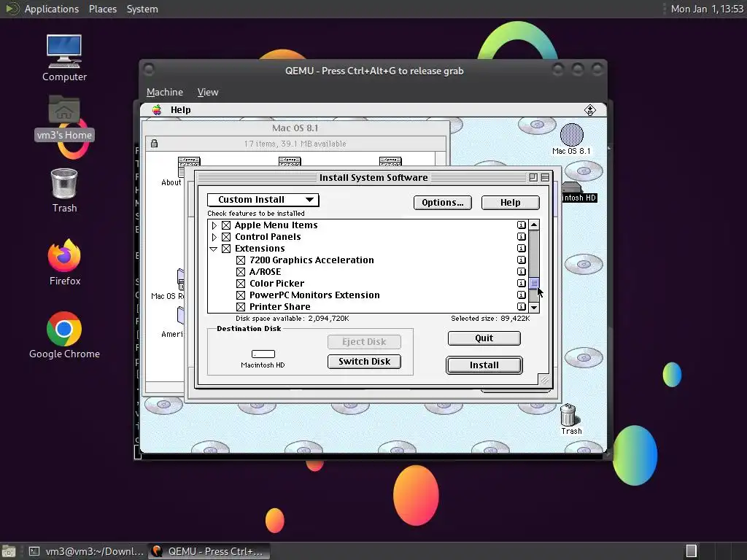The width and height of the screenshot is (747, 560).
Task: Click the Help button in installer
Action: click(x=510, y=203)
